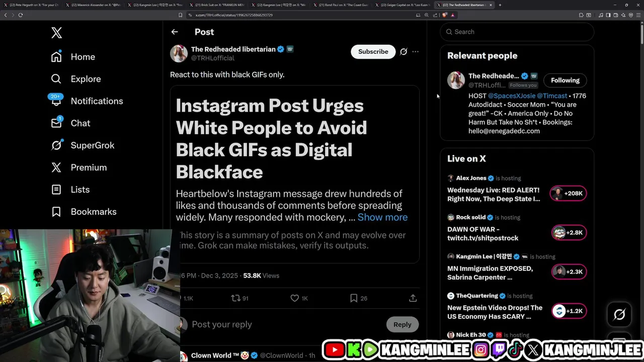This screenshot has width=644, height=362.
Task: Open the post's three-dot more menu
Action: [x=415, y=52]
